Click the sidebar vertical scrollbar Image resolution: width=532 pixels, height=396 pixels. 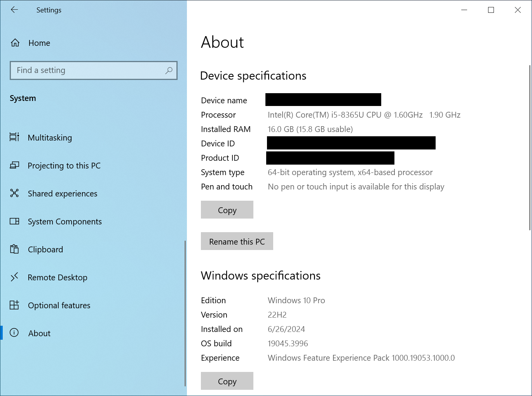[x=185, y=313]
